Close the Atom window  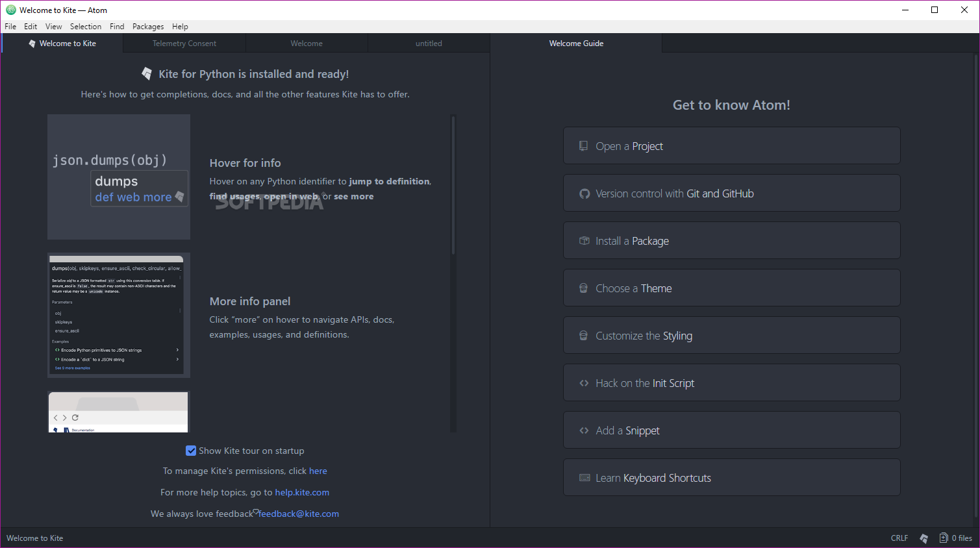click(x=964, y=10)
